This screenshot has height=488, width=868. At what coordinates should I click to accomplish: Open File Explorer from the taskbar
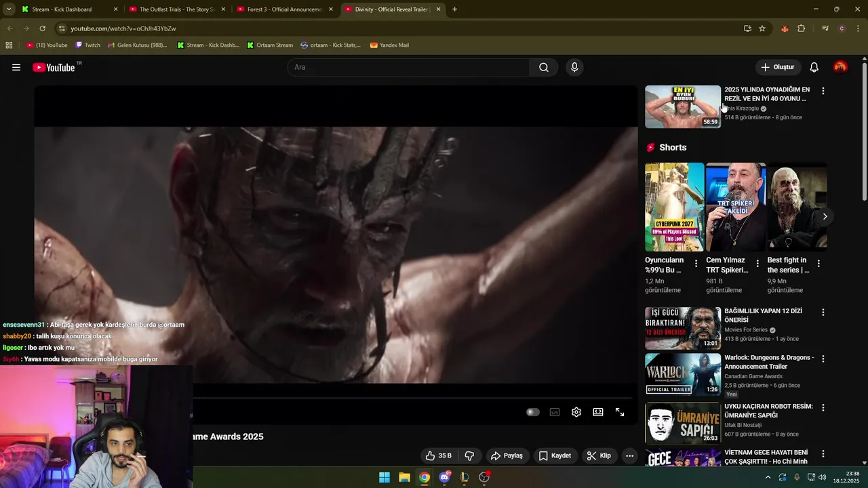(x=404, y=477)
